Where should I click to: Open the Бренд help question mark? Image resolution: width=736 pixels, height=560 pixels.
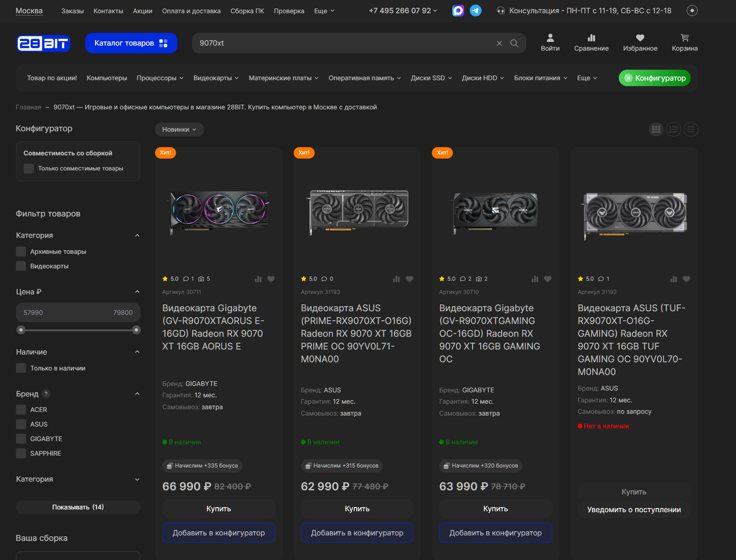[46, 394]
